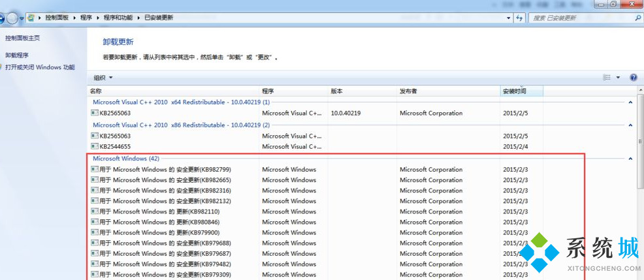Click the vertical scrollbar thumb

(641, 141)
